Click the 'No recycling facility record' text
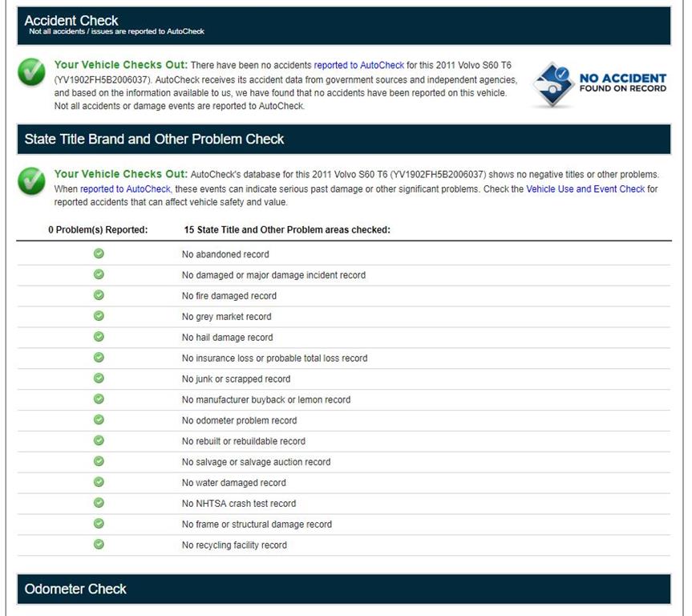692x616 pixels. (x=234, y=545)
